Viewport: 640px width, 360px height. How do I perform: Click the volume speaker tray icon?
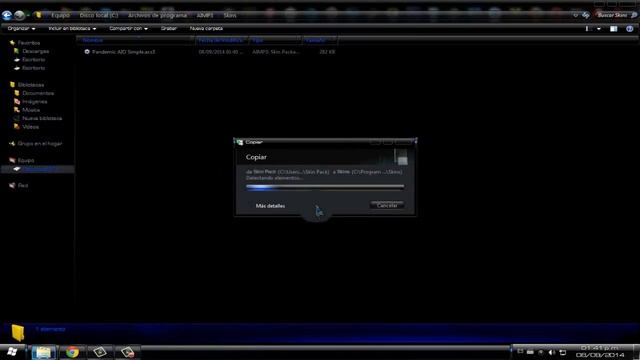(551, 352)
